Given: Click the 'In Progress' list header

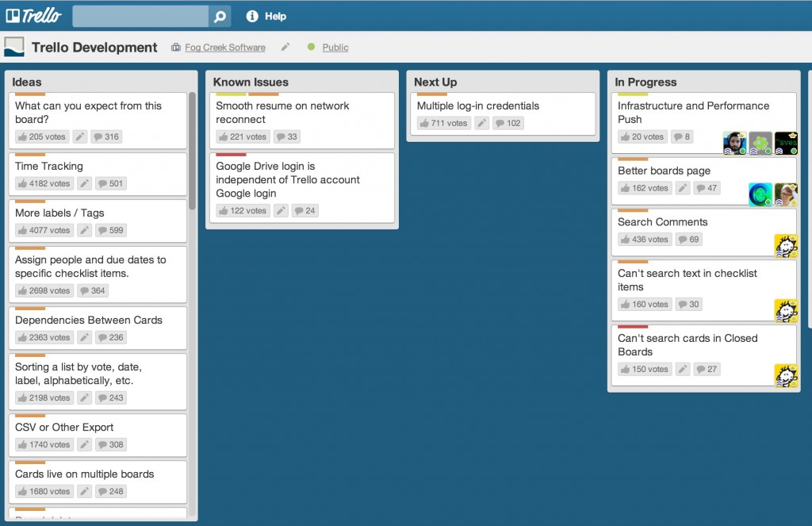Looking at the screenshot, I should pos(645,82).
